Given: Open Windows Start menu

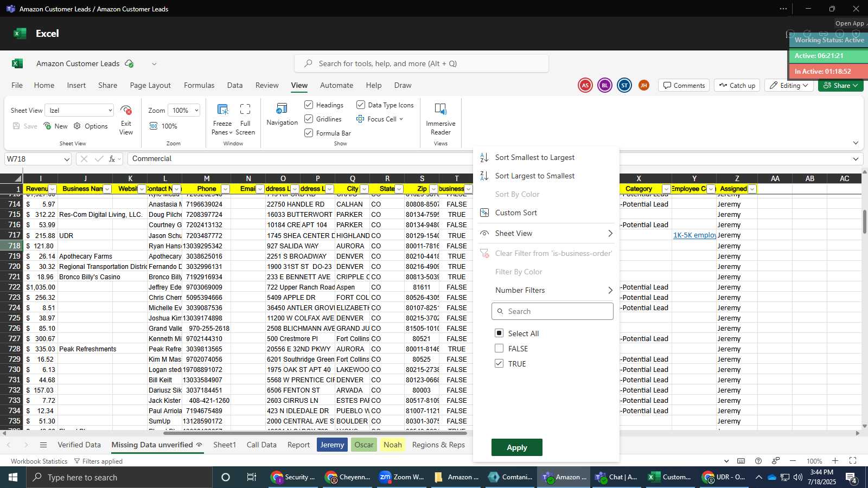Looking at the screenshot, I should pos(13,477).
